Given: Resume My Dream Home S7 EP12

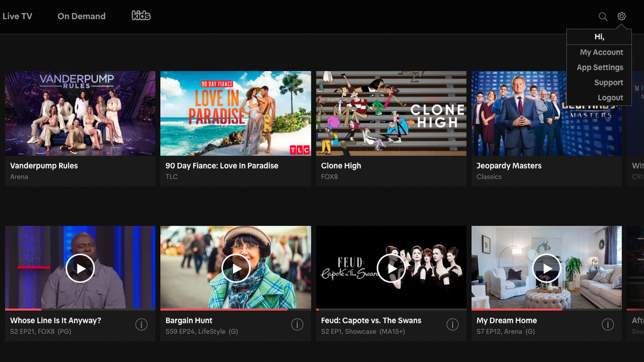Looking at the screenshot, I should click(x=547, y=268).
